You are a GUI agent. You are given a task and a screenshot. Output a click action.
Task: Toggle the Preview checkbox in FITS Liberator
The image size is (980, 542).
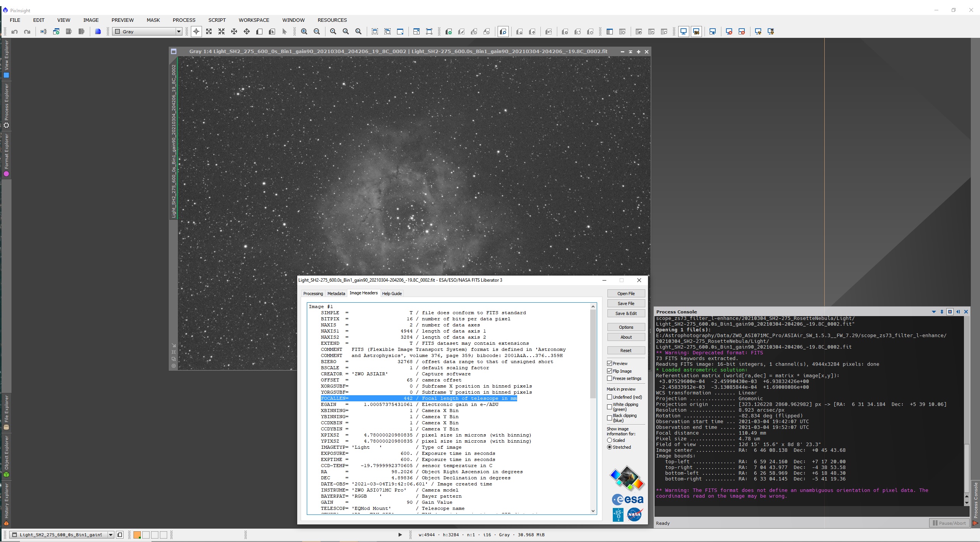click(x=610, y=363)
